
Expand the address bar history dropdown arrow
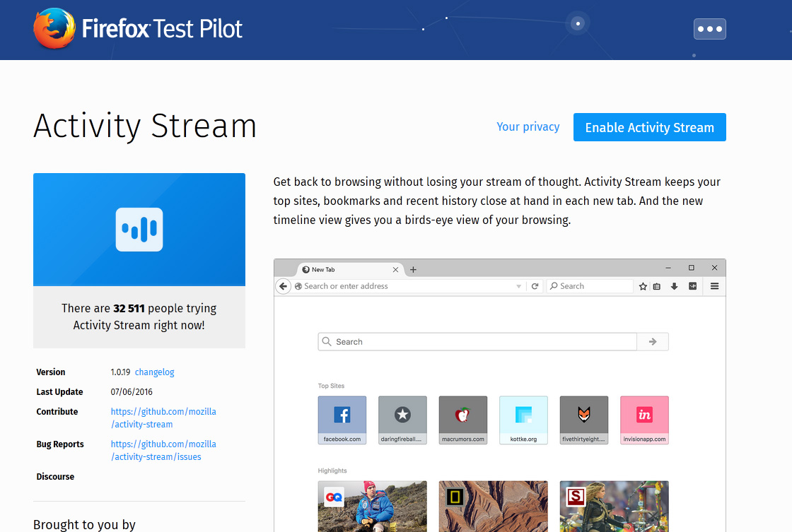point(519,286)
